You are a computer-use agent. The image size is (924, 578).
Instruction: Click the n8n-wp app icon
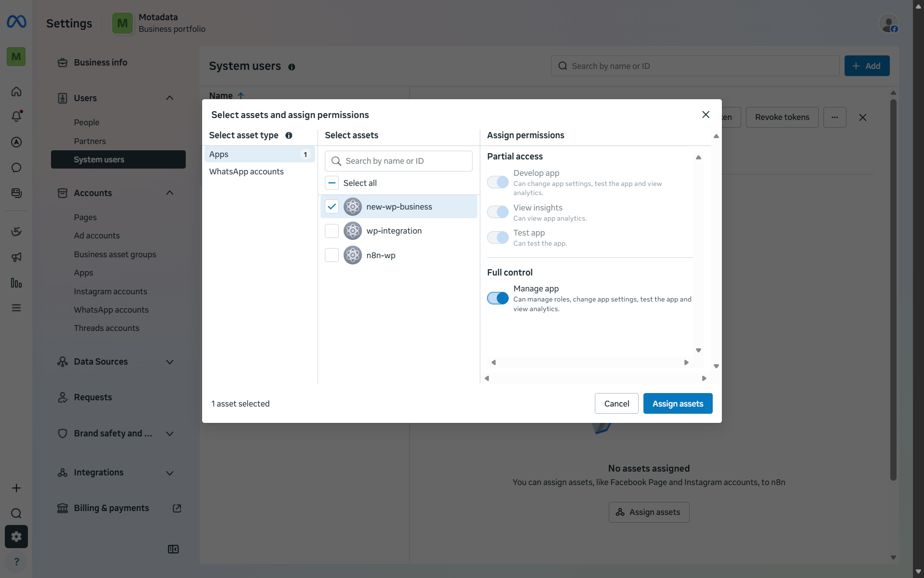(x=353, y=255)
